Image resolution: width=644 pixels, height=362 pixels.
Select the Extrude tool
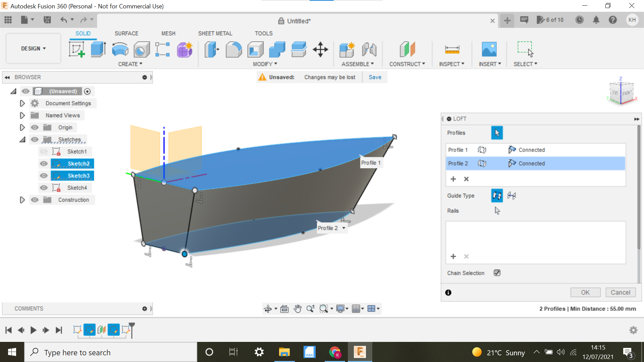(98, 49)
